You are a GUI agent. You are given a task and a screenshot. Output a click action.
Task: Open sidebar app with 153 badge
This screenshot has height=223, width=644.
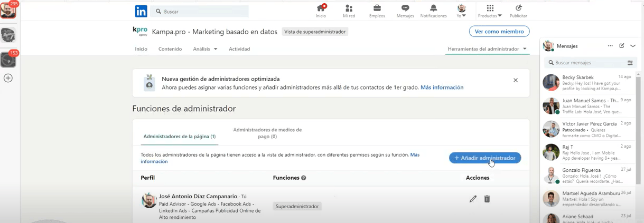pyautogui.click(x=8, y=59)
